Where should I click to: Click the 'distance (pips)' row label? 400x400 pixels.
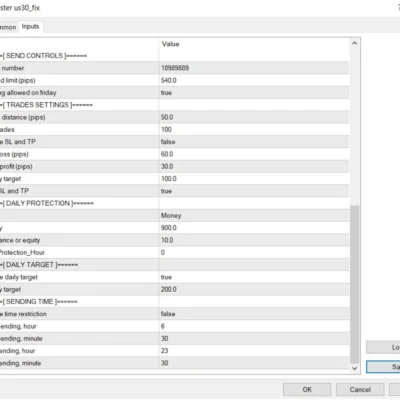[23, 117]
